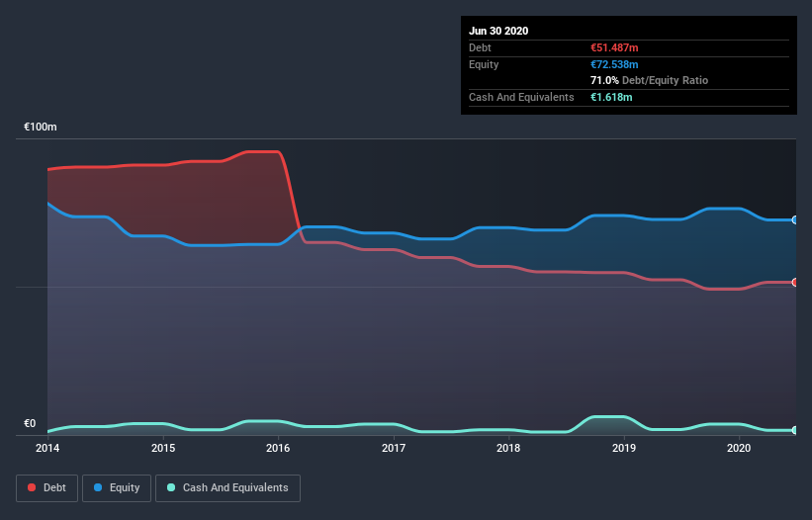Toggle the Debt series legend button

47,488
